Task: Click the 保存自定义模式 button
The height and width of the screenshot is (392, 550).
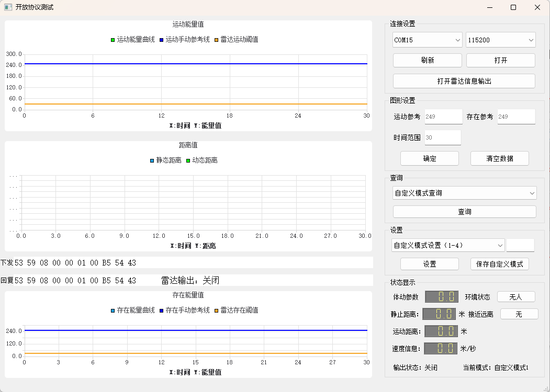Action: 499,264
